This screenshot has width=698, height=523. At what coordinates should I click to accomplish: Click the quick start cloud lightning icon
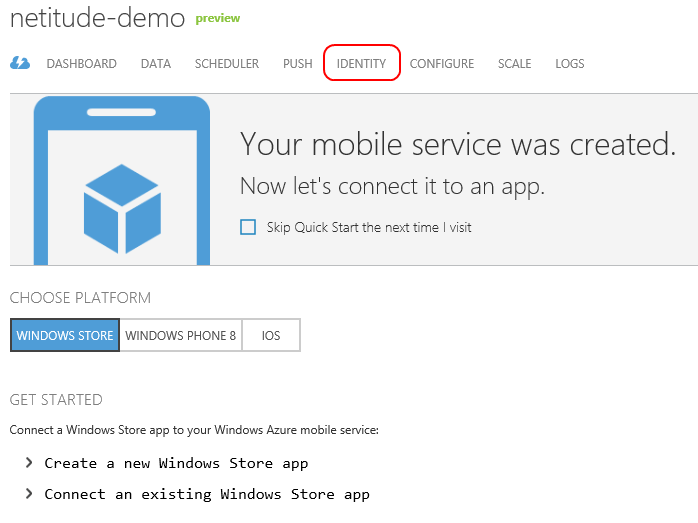point(20,63)
